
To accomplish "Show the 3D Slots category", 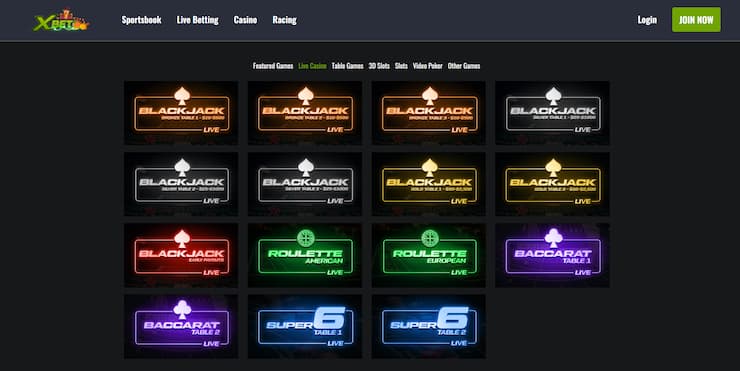I will point(379,66).
